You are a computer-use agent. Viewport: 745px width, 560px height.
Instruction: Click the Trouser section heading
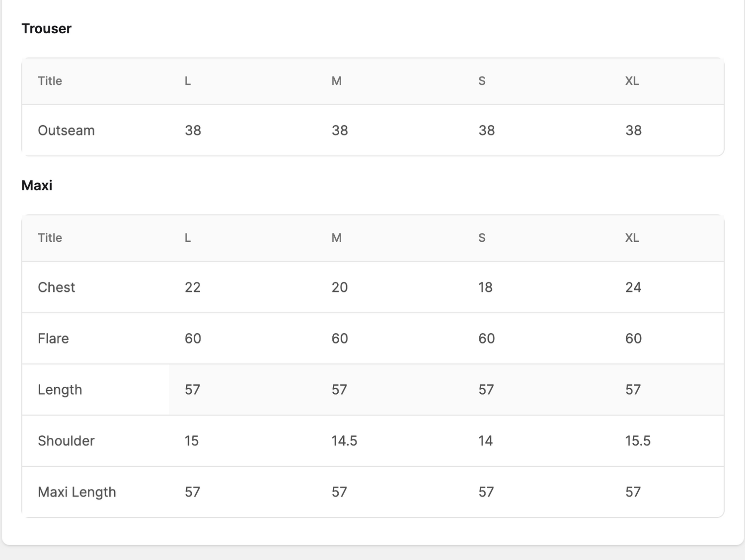coord(46,29)
